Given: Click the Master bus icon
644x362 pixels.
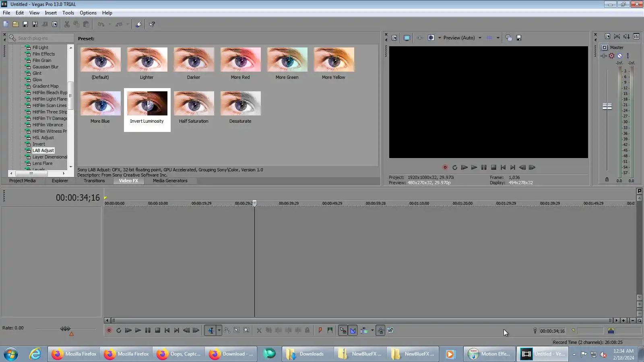Looking at the screenshot, I should coord(605,47).
